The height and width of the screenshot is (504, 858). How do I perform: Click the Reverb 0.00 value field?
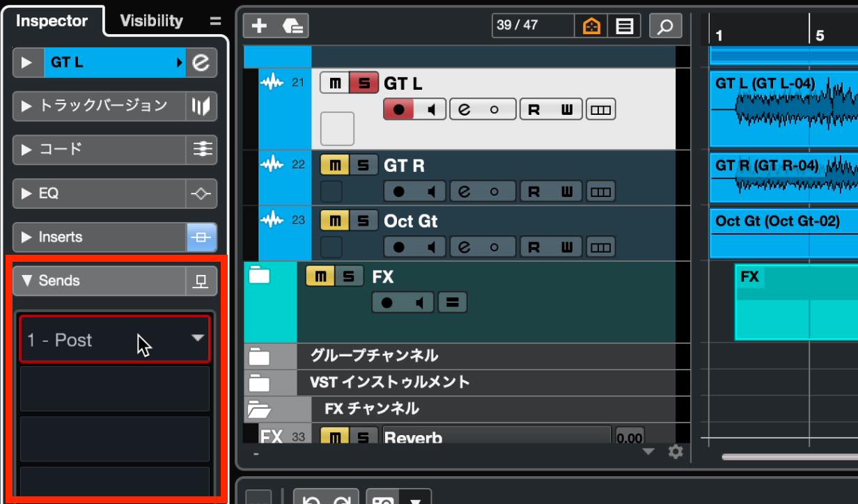[630, 437]
